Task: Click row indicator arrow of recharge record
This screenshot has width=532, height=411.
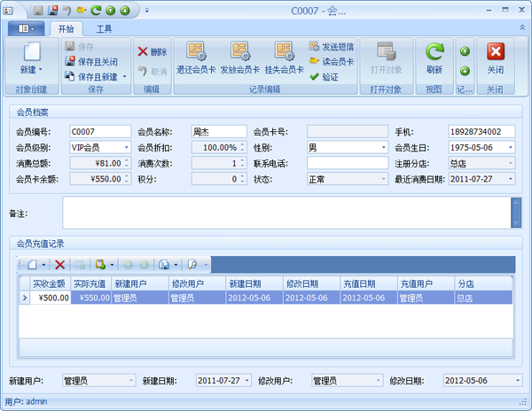Action: (25, 298)
